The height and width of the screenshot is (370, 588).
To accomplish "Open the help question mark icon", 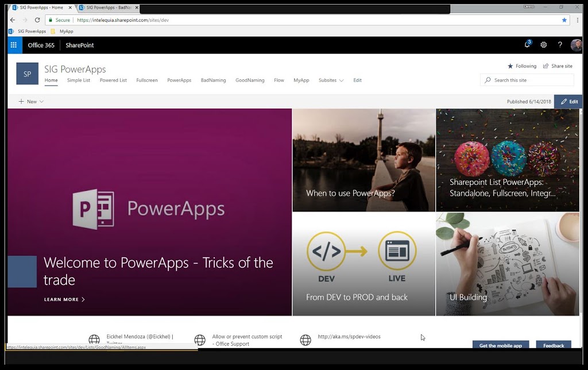I will coord(560,45).
